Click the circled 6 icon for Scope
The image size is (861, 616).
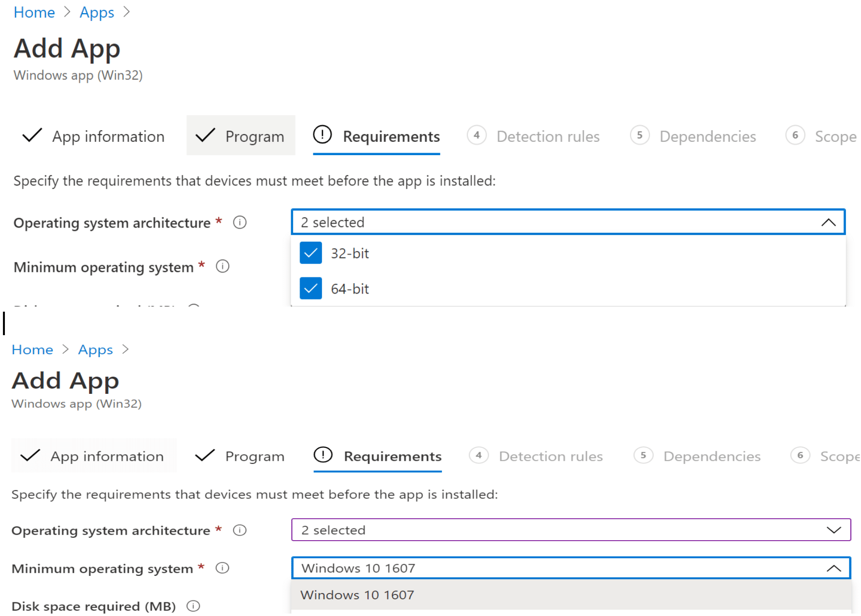pyautogui.click(x=795, y=136)
